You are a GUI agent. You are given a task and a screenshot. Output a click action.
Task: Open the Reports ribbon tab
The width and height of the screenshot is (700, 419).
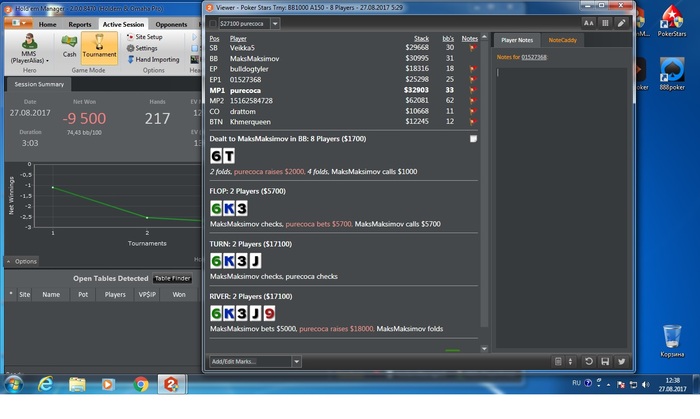[79, 25]
